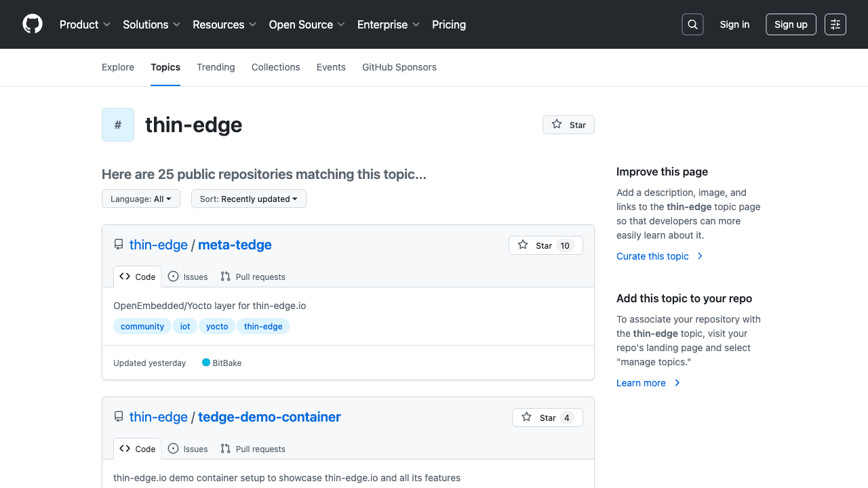This screenshot has width=868, height=488.
Task: Star the thin-edge topic
Action: (x=568, y=125)
